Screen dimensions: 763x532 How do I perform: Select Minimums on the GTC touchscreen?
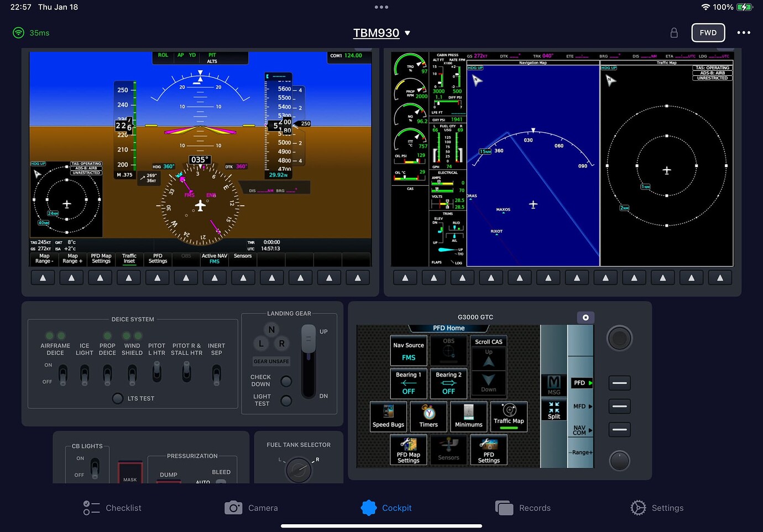468,416
